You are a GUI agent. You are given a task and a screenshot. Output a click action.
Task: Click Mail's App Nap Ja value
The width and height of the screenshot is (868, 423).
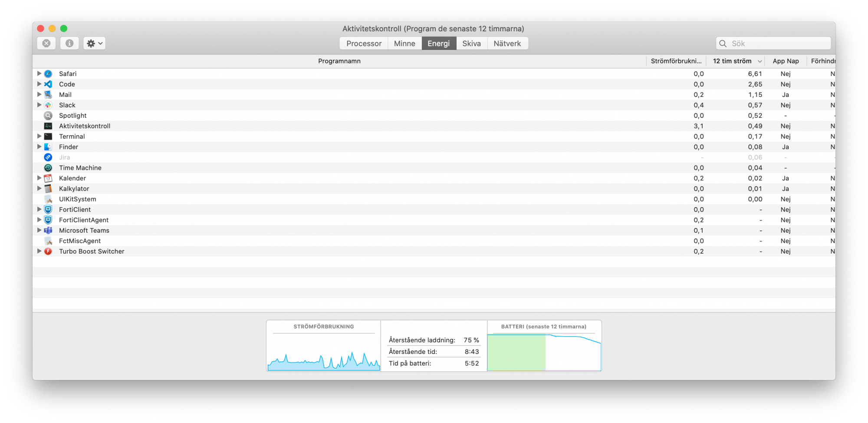tap(786, 95)
